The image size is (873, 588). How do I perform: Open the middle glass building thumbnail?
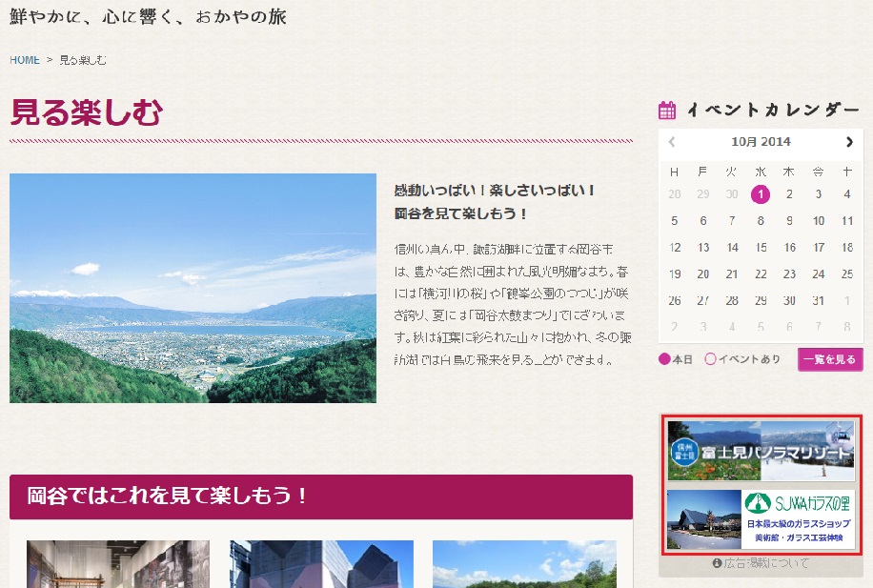[321, 563]
